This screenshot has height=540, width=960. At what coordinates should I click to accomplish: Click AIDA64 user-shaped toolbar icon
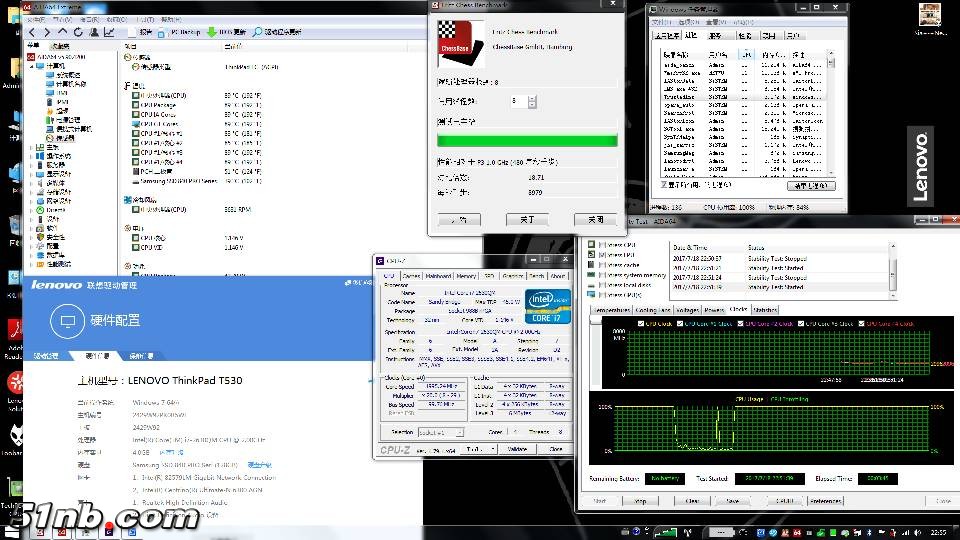point(94,32)
